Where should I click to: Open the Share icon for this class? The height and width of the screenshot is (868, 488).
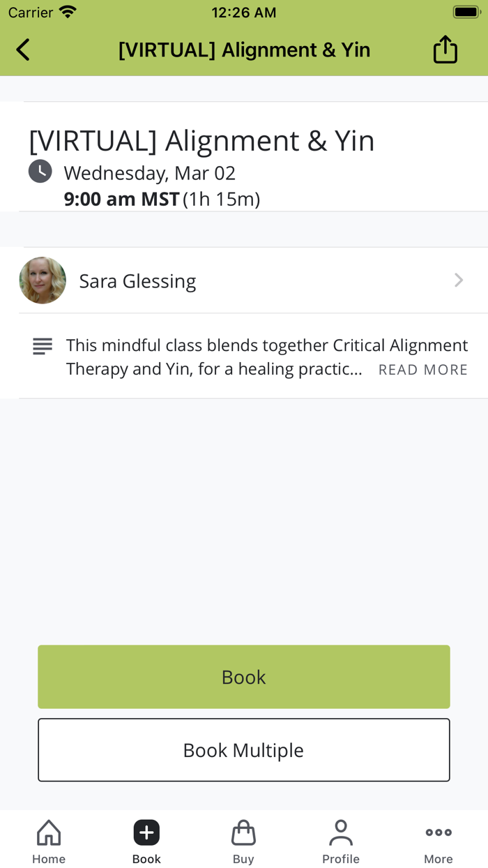point(445,50)
